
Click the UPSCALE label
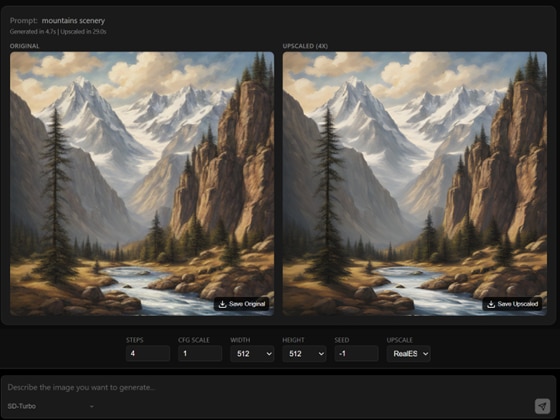click(400, 340)
